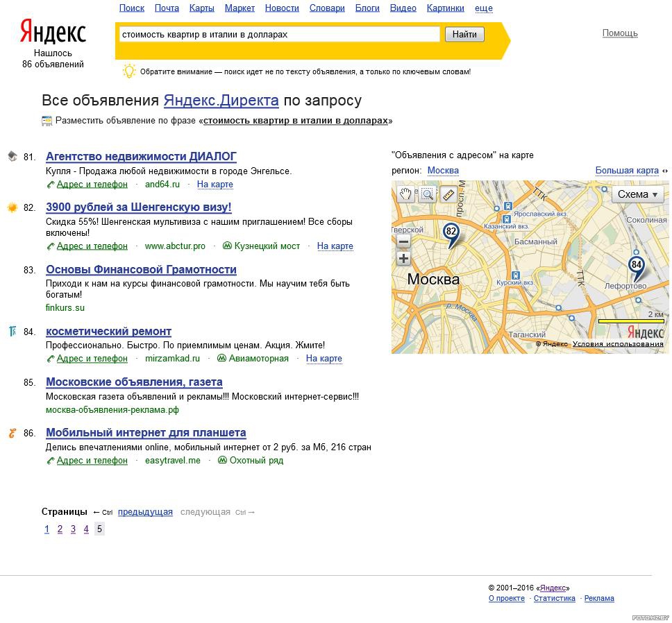Open Условия использования on the map

[x=618, y=344]
